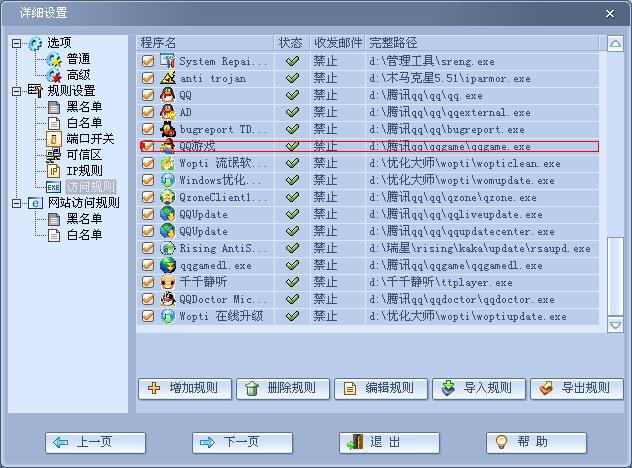The height and width of the screenshot is (468, 632).
Task: Click the Wopti 在线升级 row icon
Action: 167,316
